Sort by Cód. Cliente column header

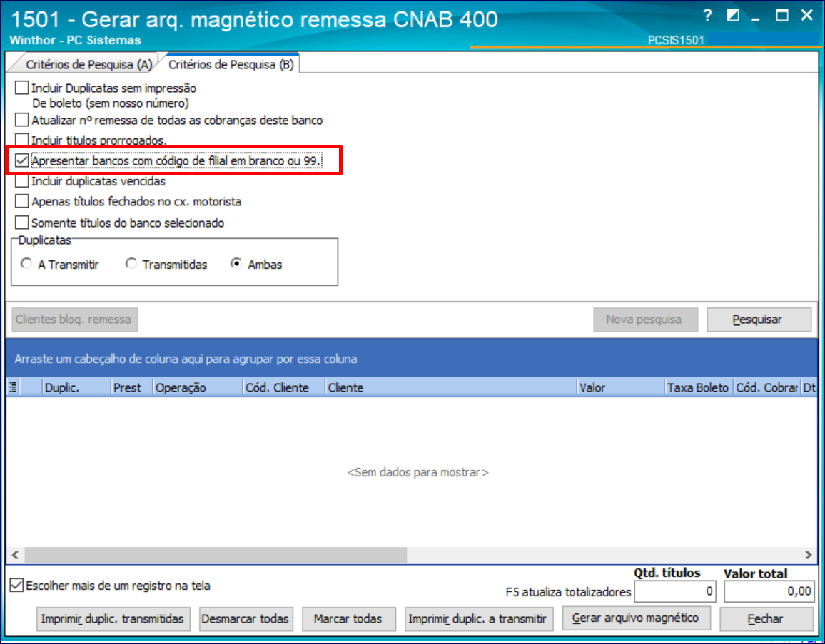(284, 387)
